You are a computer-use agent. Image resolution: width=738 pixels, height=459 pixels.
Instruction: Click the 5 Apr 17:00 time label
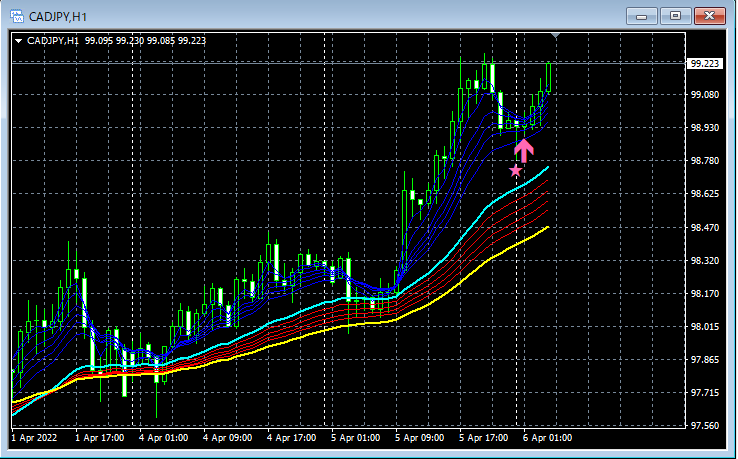(x=484, y=438)
